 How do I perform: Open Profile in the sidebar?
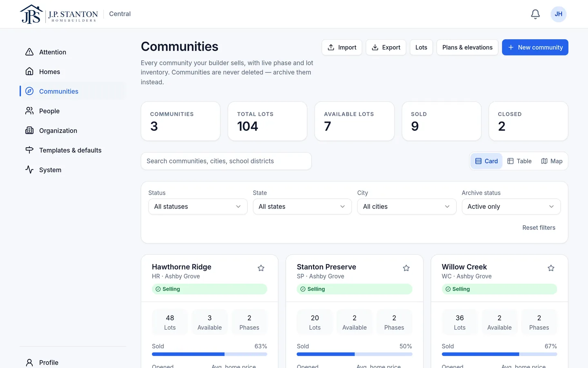pyautogui.click(x=73, y=363)
